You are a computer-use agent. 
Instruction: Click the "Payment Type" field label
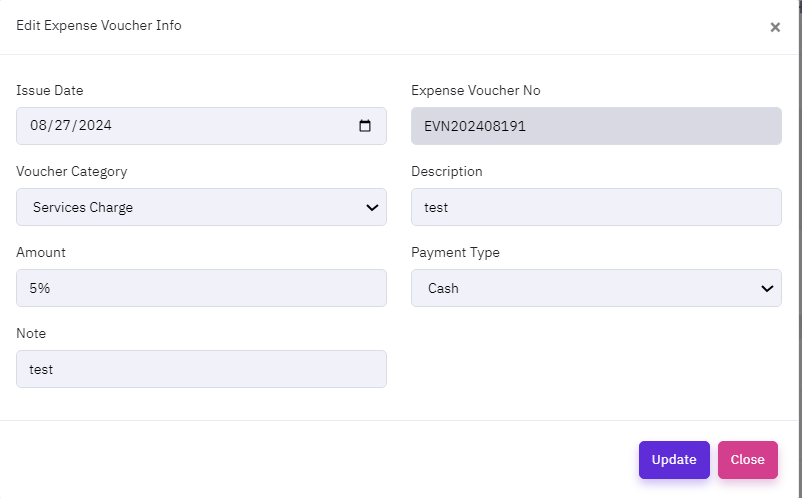click(x=455, y=252)
